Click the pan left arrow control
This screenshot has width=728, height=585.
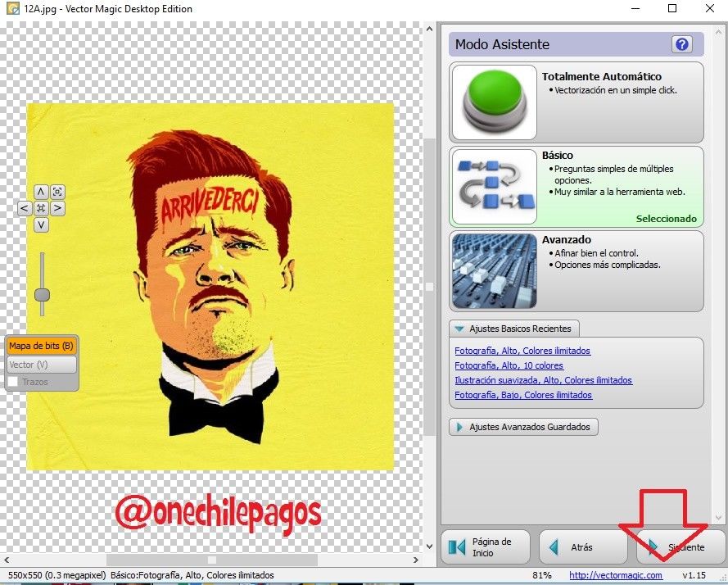pos(24,208)
